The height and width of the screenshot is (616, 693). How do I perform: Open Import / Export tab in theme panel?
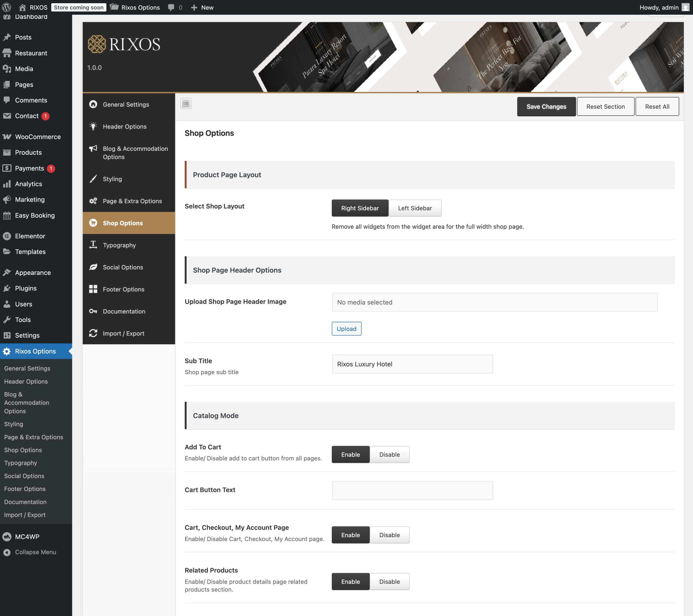click(x=129, y=333)
